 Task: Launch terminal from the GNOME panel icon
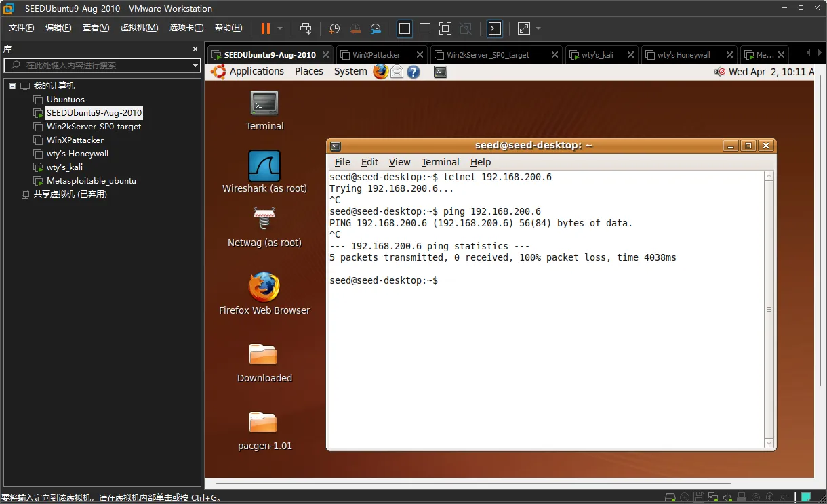tap(441, 71)
